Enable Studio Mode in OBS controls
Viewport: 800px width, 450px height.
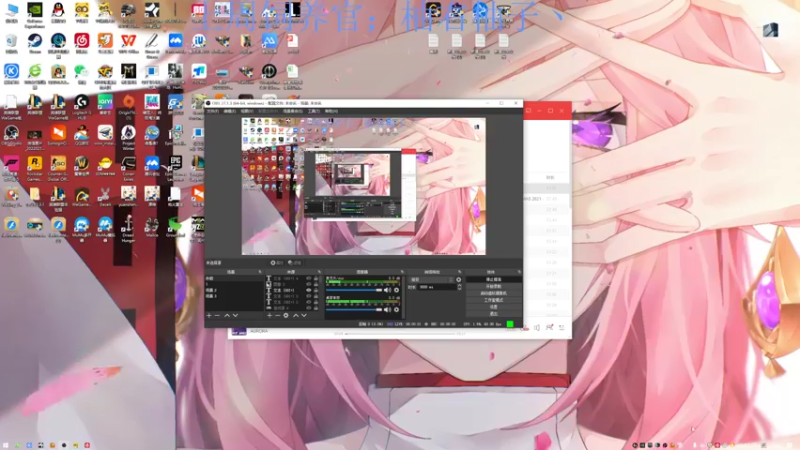click(493, 301)
